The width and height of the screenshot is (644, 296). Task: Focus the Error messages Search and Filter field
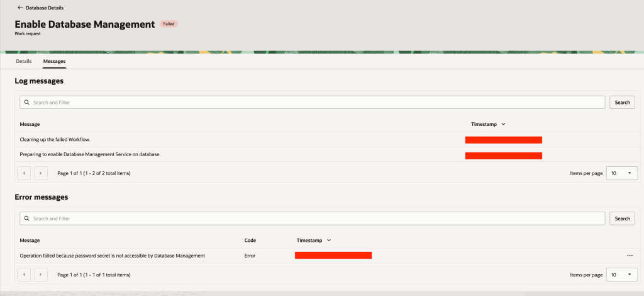click(x=314, y=219)
